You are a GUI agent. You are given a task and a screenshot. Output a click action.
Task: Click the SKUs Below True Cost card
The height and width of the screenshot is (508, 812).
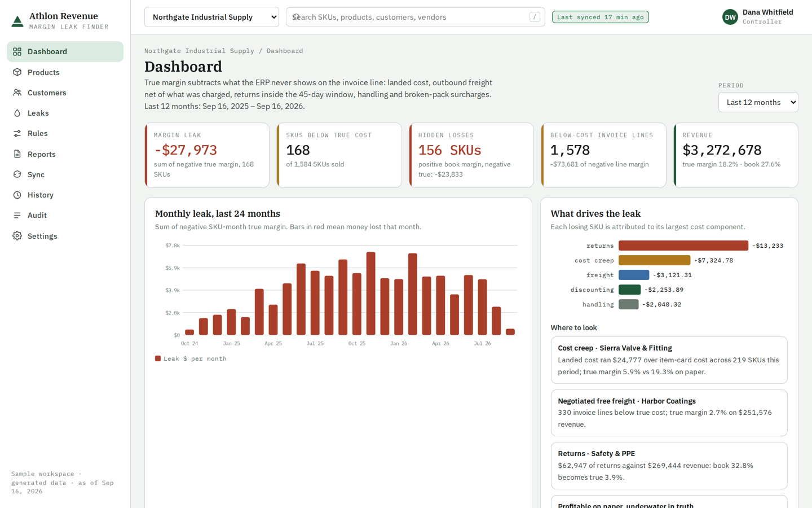click(x=339, y=155)
